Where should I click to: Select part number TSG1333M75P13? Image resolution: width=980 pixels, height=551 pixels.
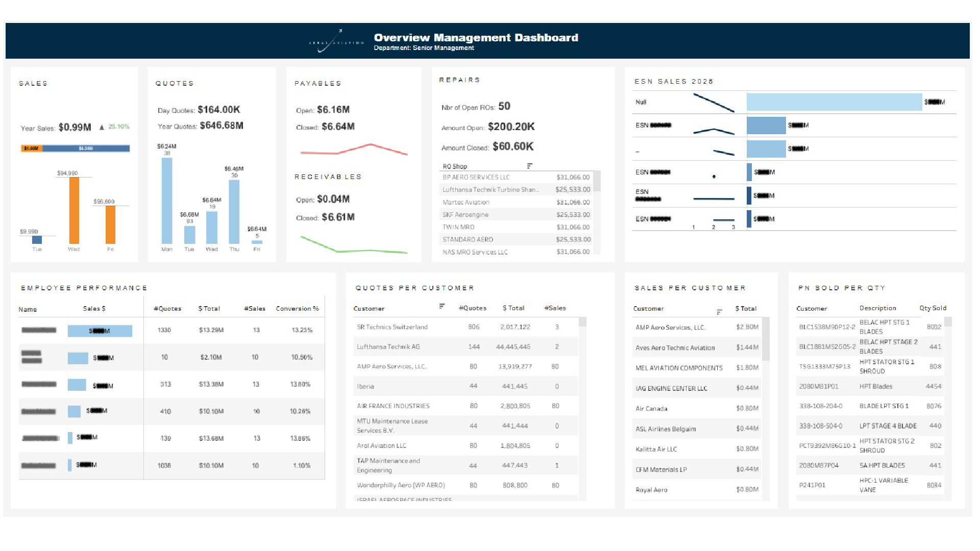tap(825, 366)
